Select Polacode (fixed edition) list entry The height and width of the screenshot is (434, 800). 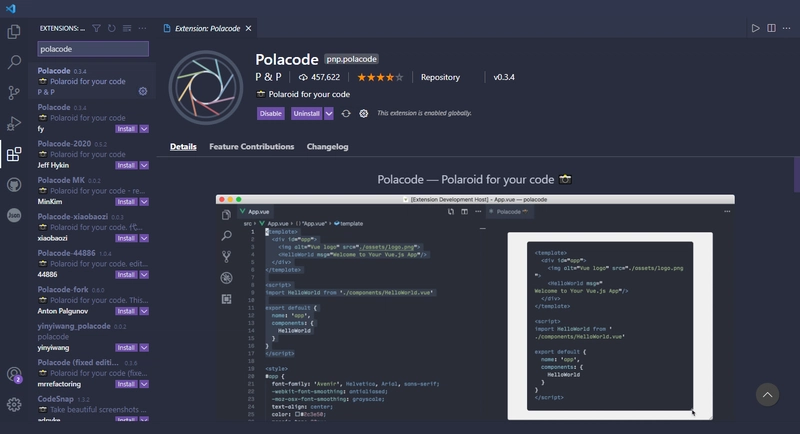(x=92, y=373)
